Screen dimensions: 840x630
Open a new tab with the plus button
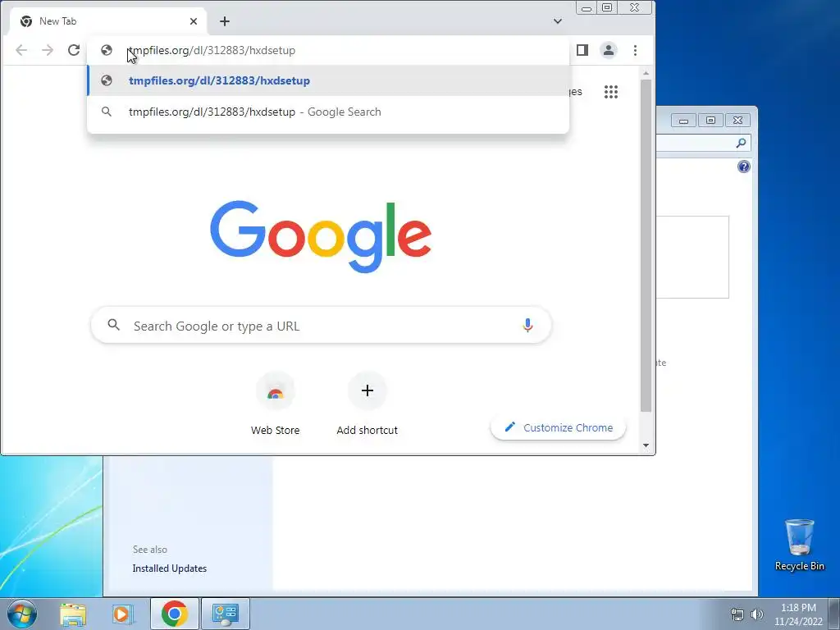coord(225,21)
